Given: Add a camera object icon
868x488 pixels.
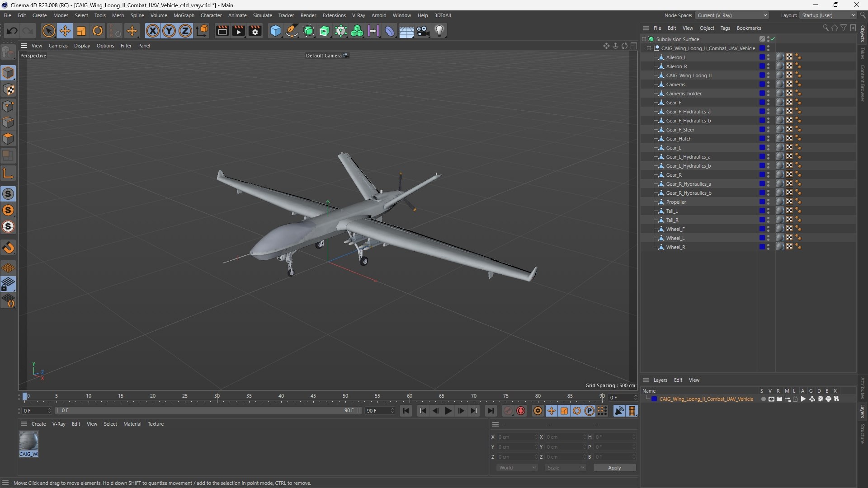Looking at the screenshot, I should point(423,31).
